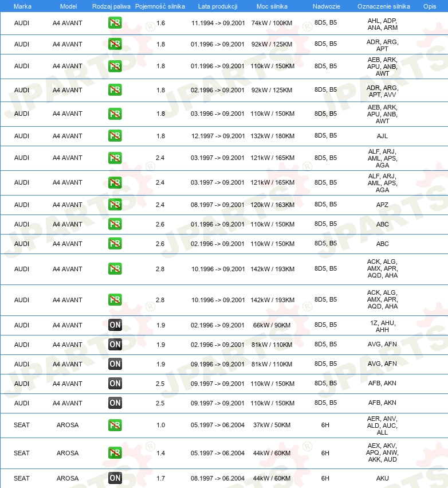Screen dimensions: 448x488
Task: Select production dates '11.1994 -> 09.2001'
Action: click(218, 23)
